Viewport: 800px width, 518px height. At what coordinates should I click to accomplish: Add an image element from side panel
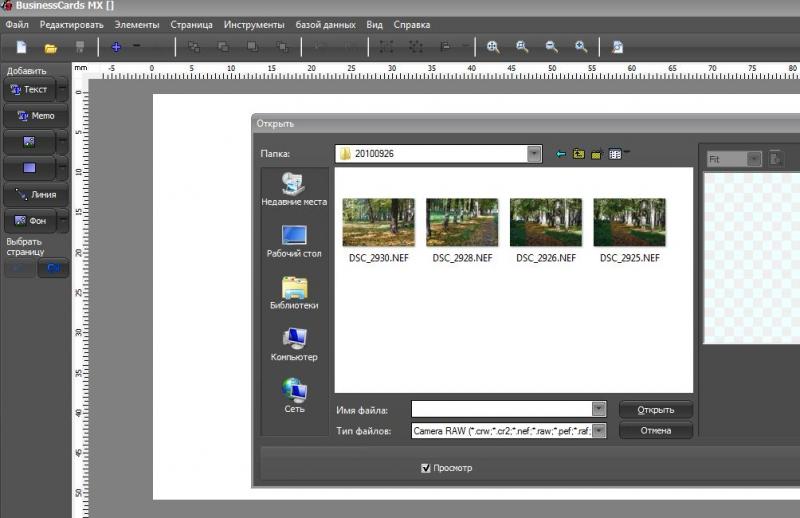point(29,142)
